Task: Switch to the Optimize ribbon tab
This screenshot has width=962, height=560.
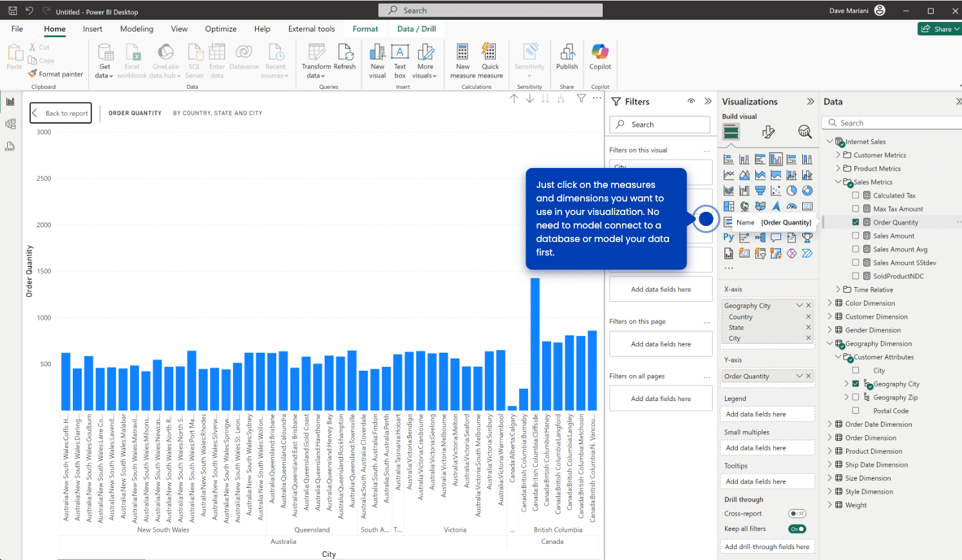Action: pyautogui.click(x=221, y=29)
